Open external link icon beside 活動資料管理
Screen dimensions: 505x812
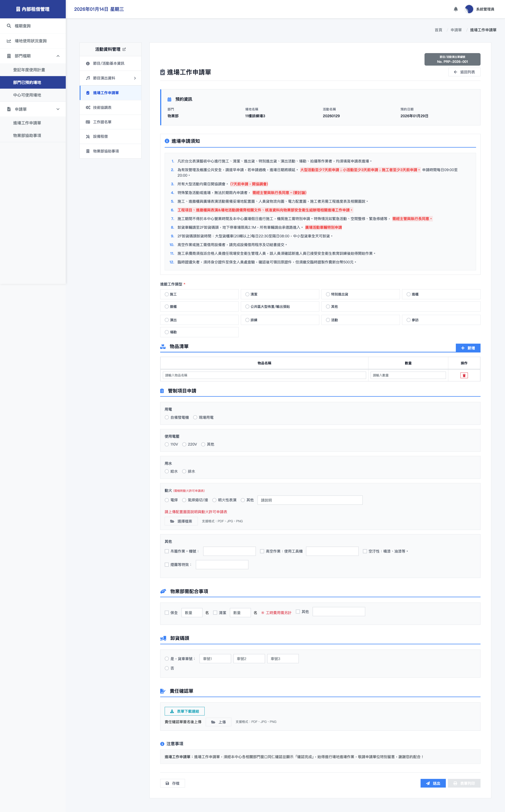click(x=124, y=49)
